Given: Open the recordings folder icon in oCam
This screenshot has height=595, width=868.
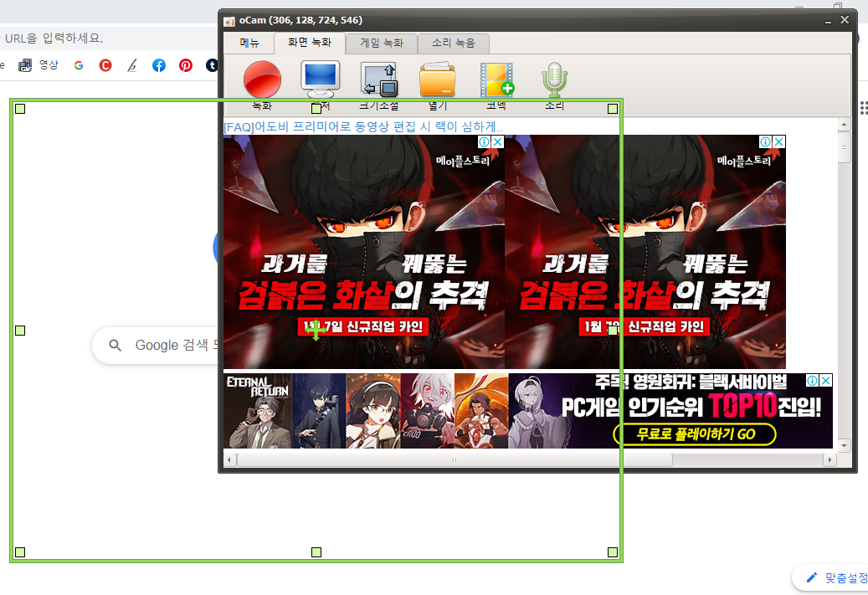Looking at the screenshot, I should point(437,80).
